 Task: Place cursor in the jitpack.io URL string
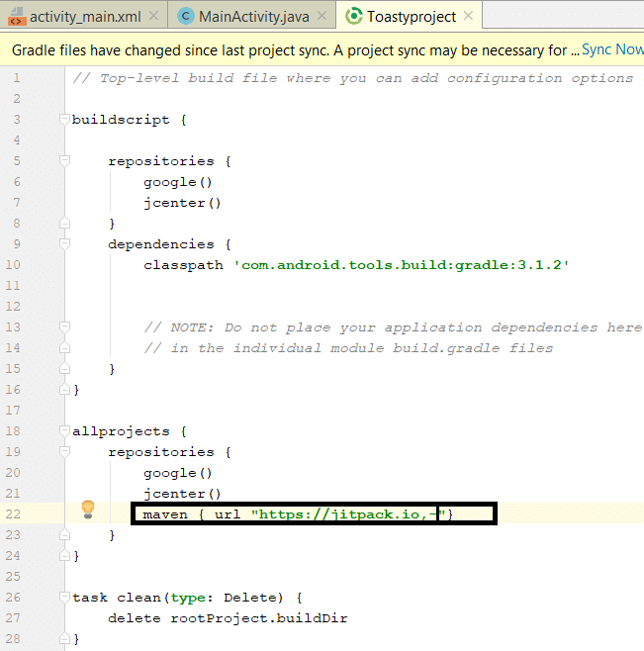point(348,514)
